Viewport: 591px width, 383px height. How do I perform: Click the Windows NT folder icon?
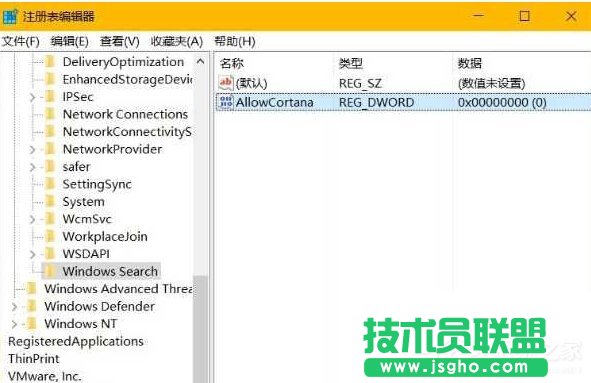[32, 323]
